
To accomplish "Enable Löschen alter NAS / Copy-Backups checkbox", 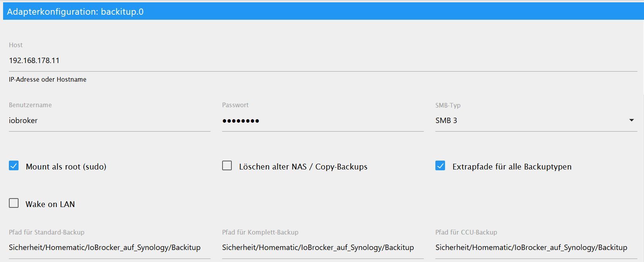I will [227, 166].
